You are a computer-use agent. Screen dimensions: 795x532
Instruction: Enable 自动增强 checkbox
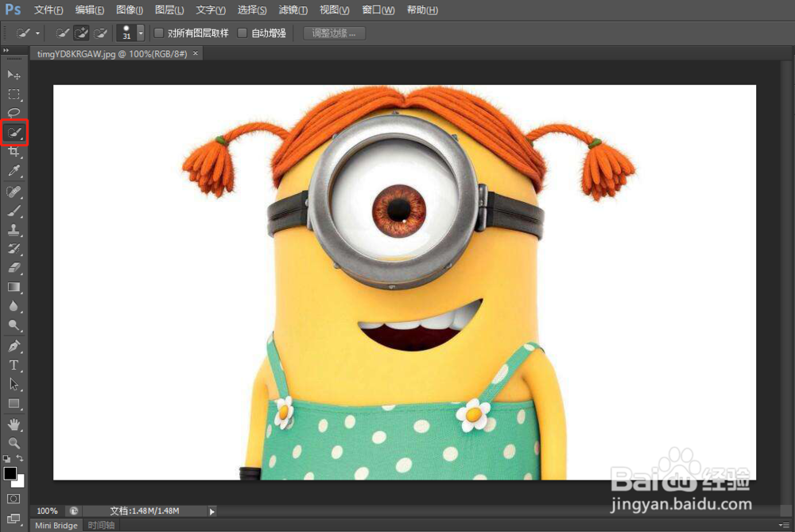click(242, 33)
